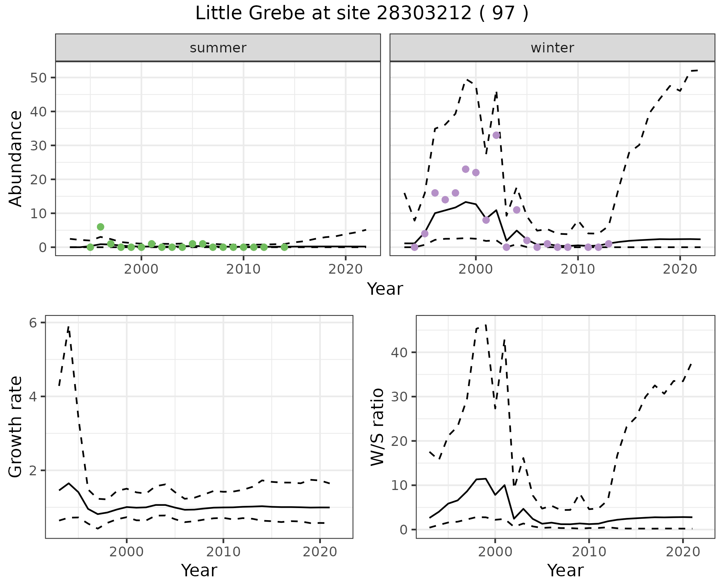Screen dimensions: 724x588
Task: Click the highest green point in summer panel
Action: [100, 227]
